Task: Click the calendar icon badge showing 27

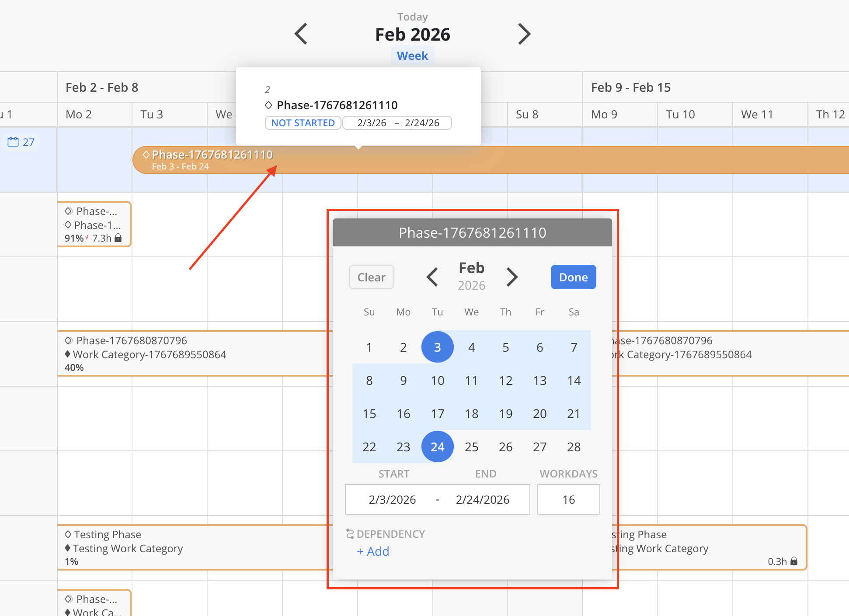Action: (x=21, y=142)
